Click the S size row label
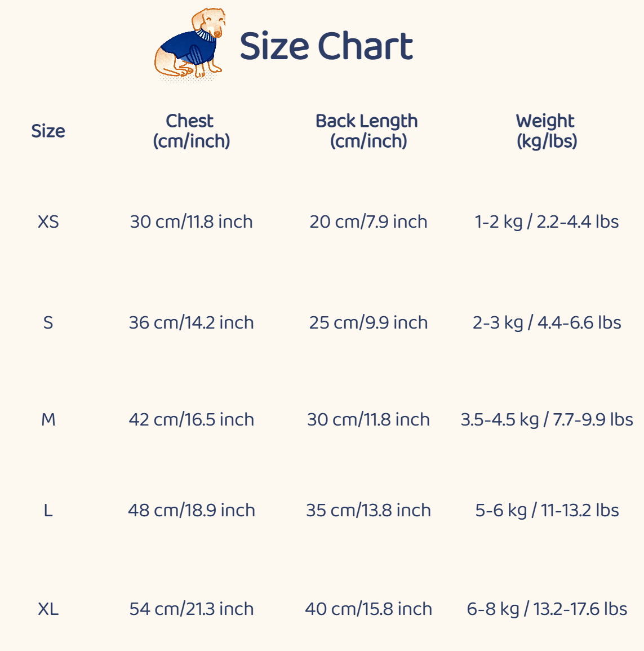This screenshot has width=644, height=651. (48, 322)
